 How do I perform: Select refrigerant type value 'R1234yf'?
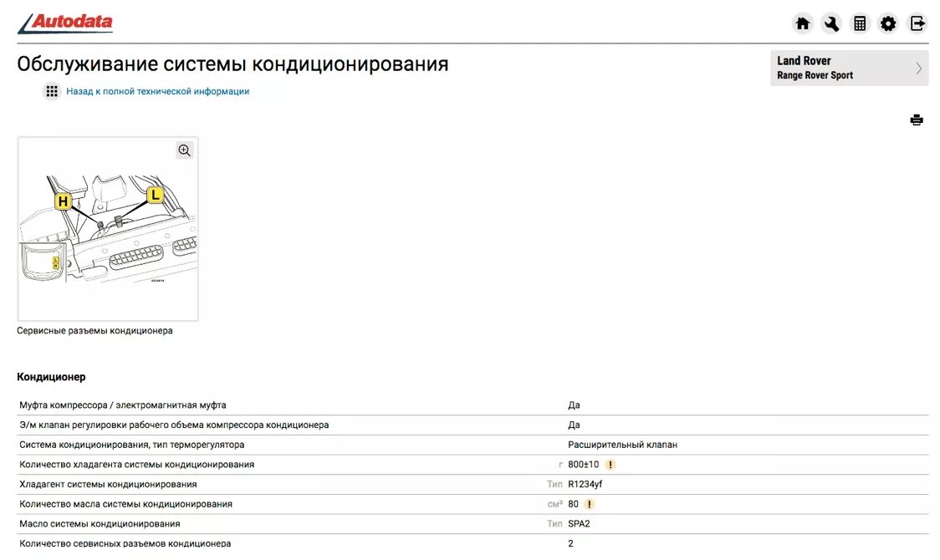(585, 484)
